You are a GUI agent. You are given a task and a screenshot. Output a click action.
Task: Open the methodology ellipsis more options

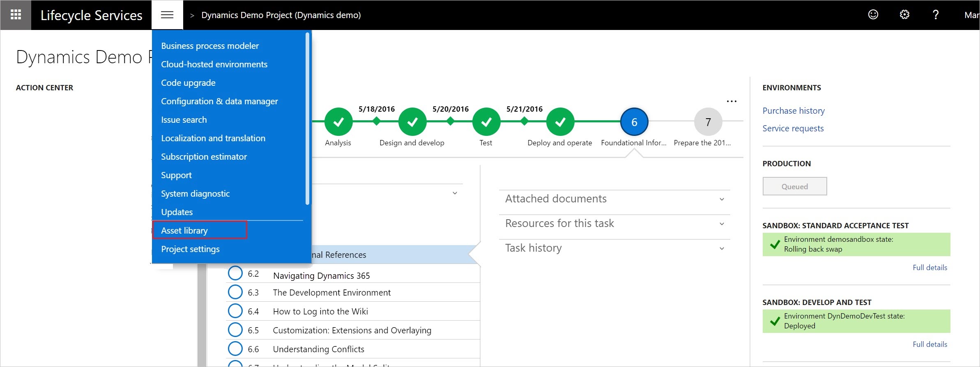(732, 101)
